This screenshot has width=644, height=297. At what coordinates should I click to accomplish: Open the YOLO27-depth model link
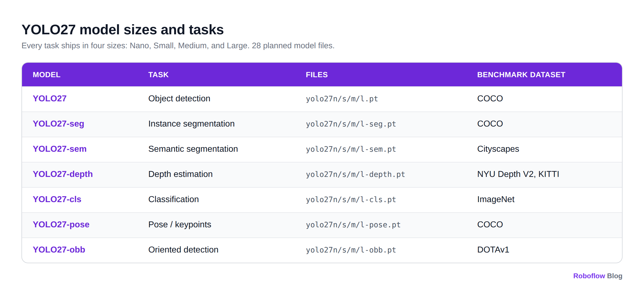[x=63, y=174]
